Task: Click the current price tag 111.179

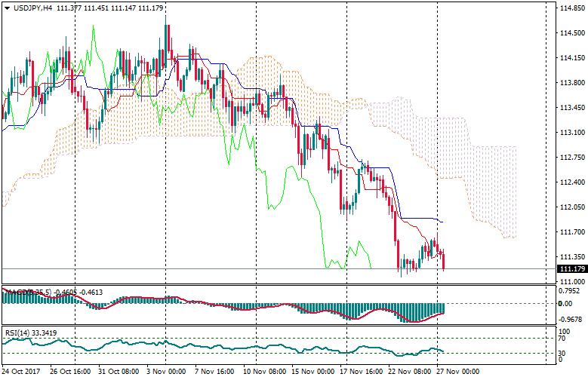Action: pos(570,269)
